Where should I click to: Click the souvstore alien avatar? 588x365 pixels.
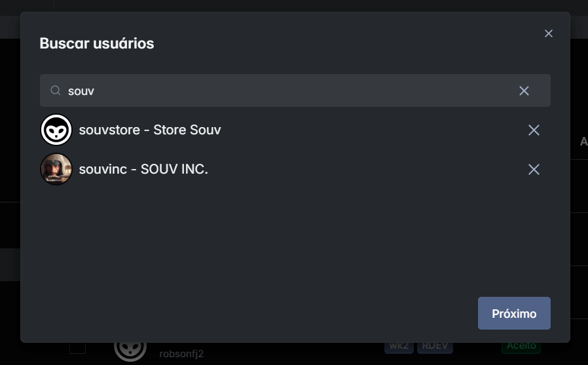pyautogui.click(x=56, y=130)
